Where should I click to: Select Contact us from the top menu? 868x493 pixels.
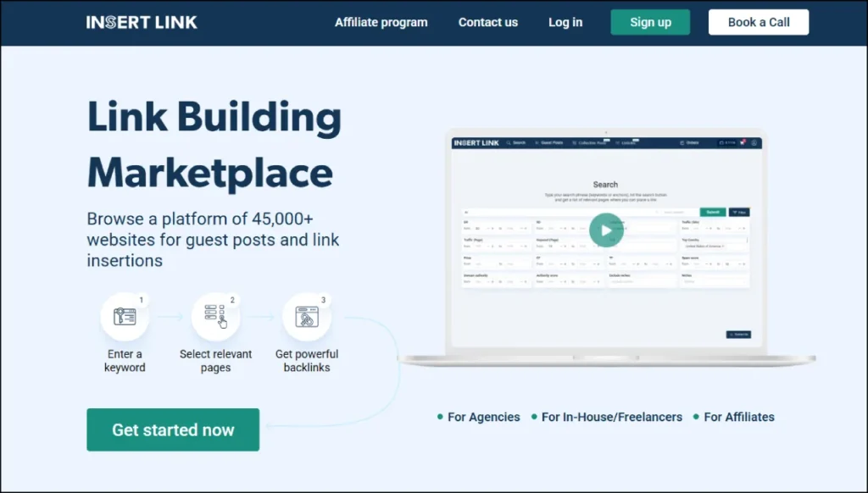487,23
